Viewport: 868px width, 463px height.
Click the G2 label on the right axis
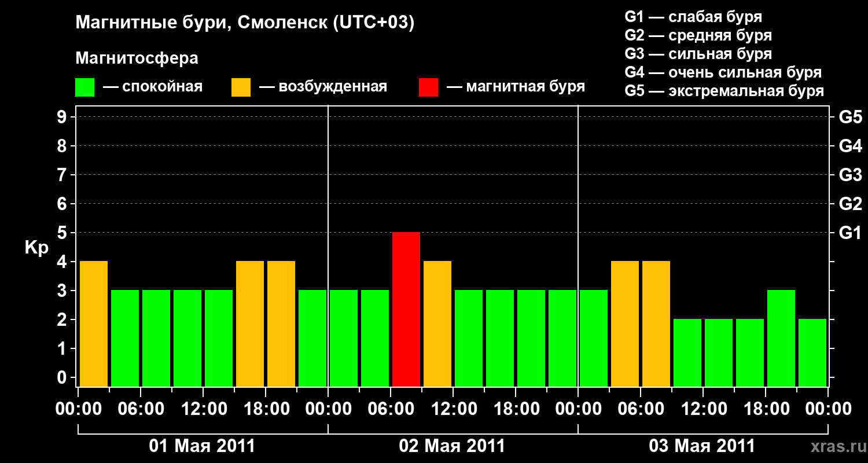(x=850, y=204)
